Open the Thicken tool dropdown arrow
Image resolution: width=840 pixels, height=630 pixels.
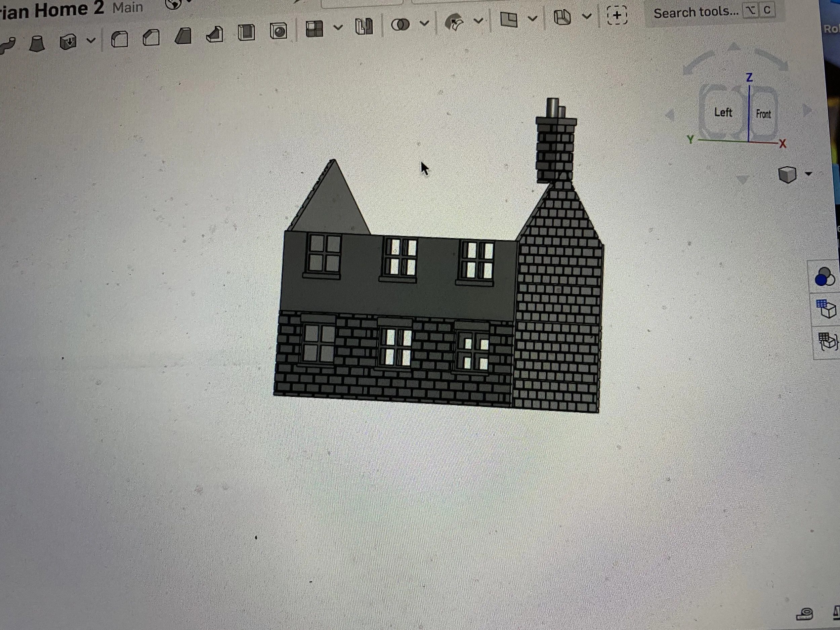click(x=91, y=40)
